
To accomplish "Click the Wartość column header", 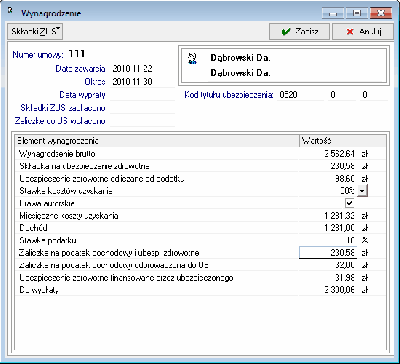I will point(342,141).
